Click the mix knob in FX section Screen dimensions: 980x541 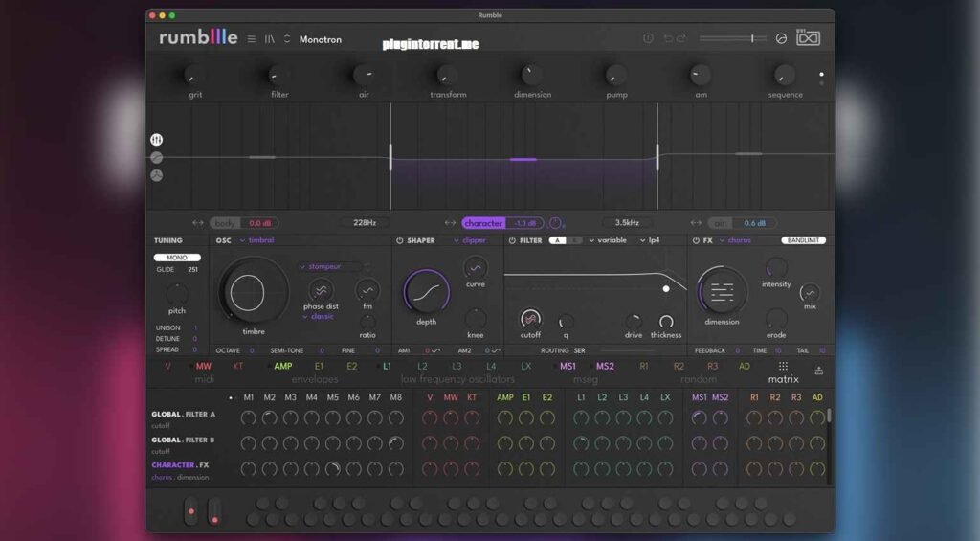(x=810, y=293)
